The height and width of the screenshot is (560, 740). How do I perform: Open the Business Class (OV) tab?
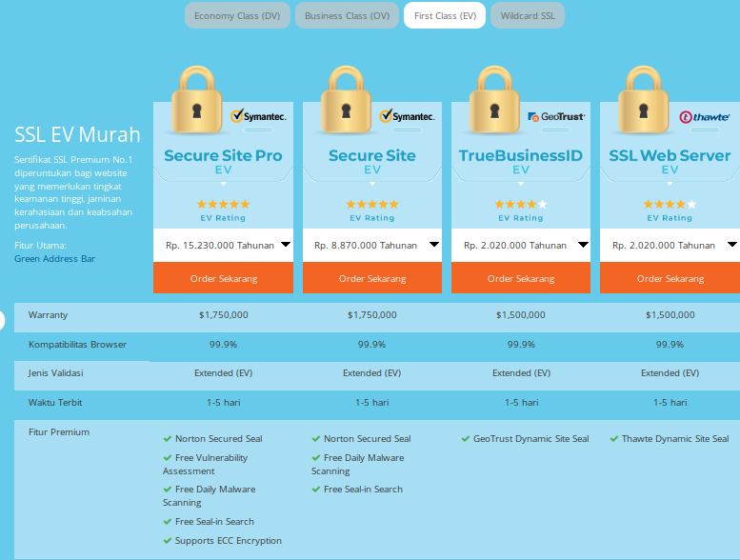[x=347, y=15]
